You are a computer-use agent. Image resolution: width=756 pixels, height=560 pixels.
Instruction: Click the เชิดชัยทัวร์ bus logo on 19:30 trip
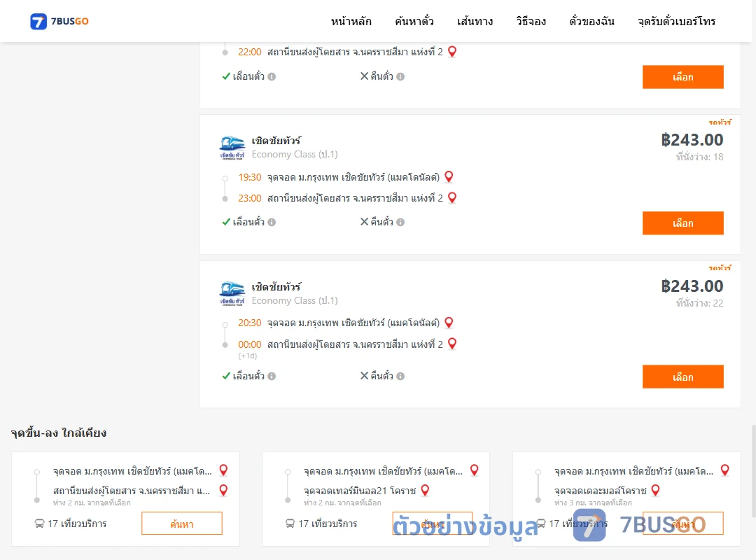pos(232,148)
